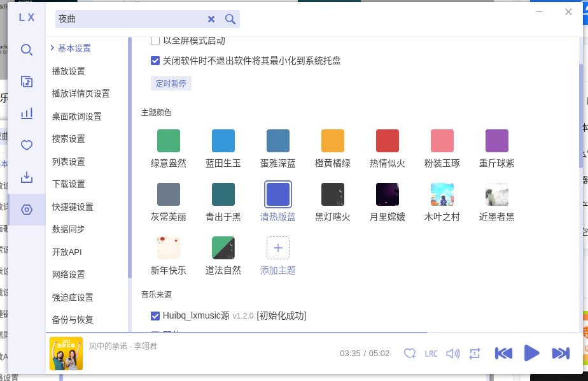This screenshot has width=588, height=381.
Task: Toggle the Huibq_lxmusic源 music source checkbox
Action: coord(155,315)
